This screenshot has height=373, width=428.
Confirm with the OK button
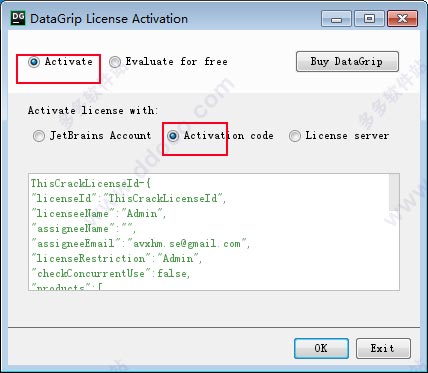[321, 348]
